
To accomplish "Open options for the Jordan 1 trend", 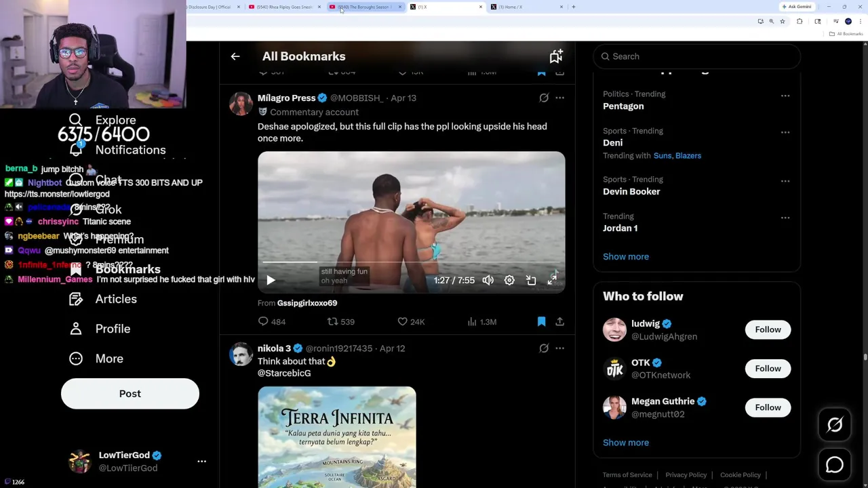I will click(x=785, y=218).
